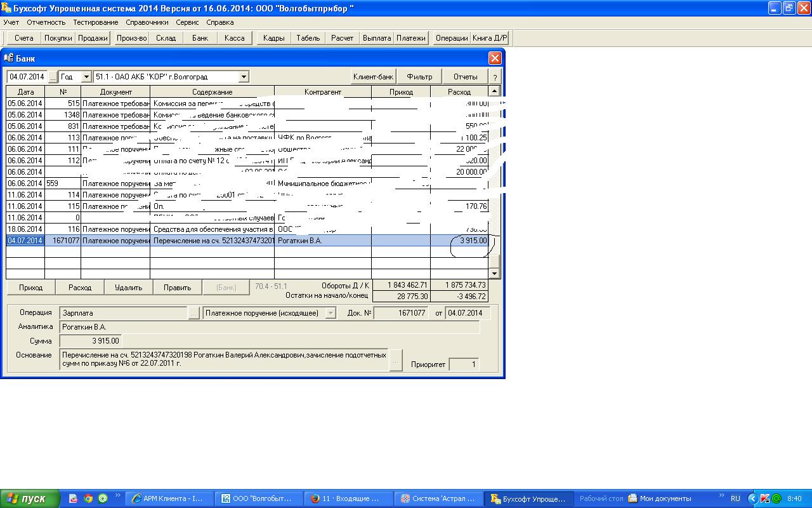Open the 'АРМ Клиента' taskbar item

[x=167, y=498]
